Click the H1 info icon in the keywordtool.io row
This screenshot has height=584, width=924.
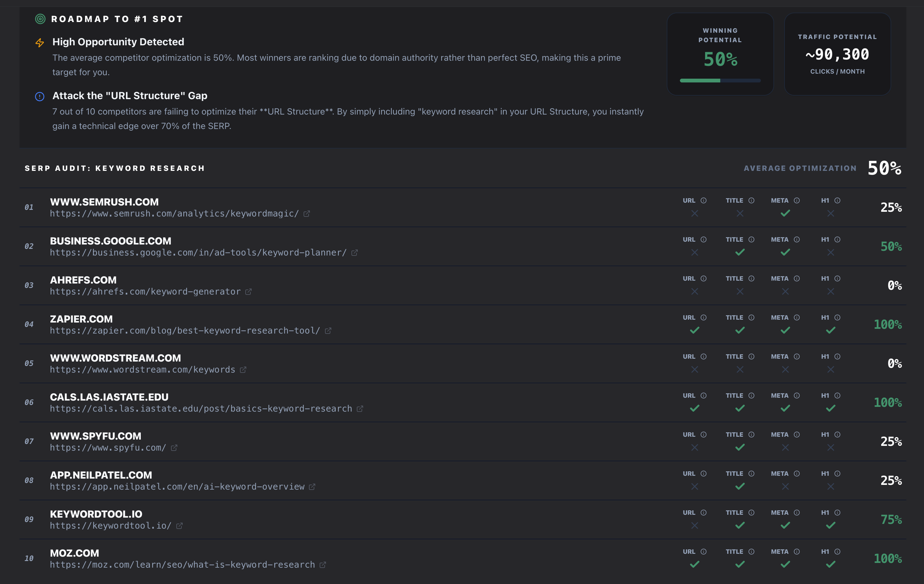click(x=837, y=513)
